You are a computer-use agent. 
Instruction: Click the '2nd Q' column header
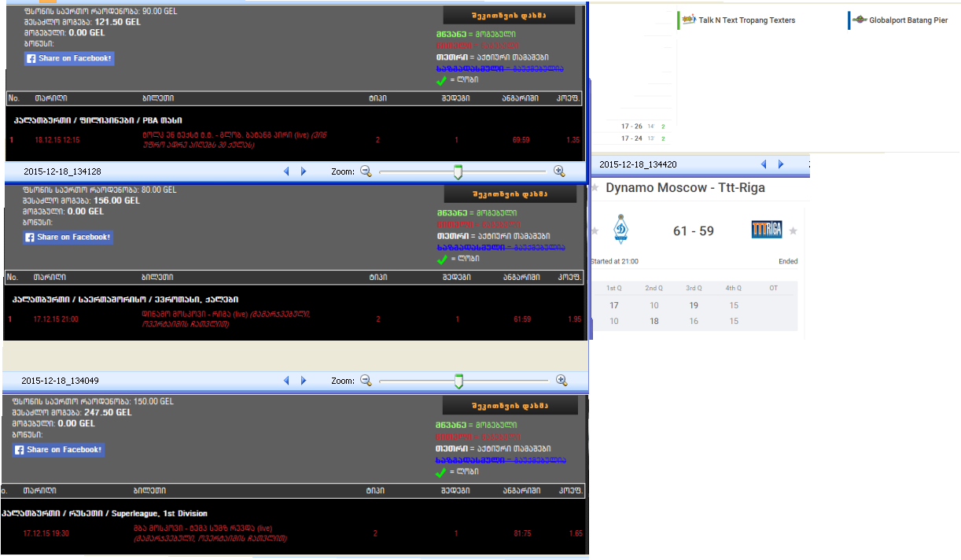pos(654,288)
